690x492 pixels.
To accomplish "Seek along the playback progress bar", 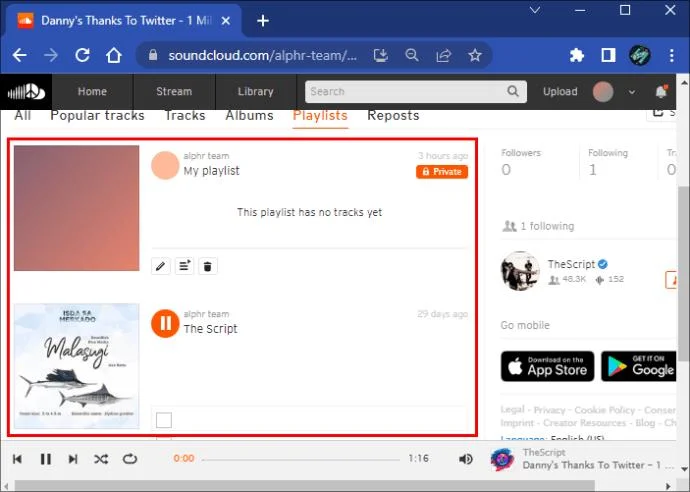I will point(301,459).
